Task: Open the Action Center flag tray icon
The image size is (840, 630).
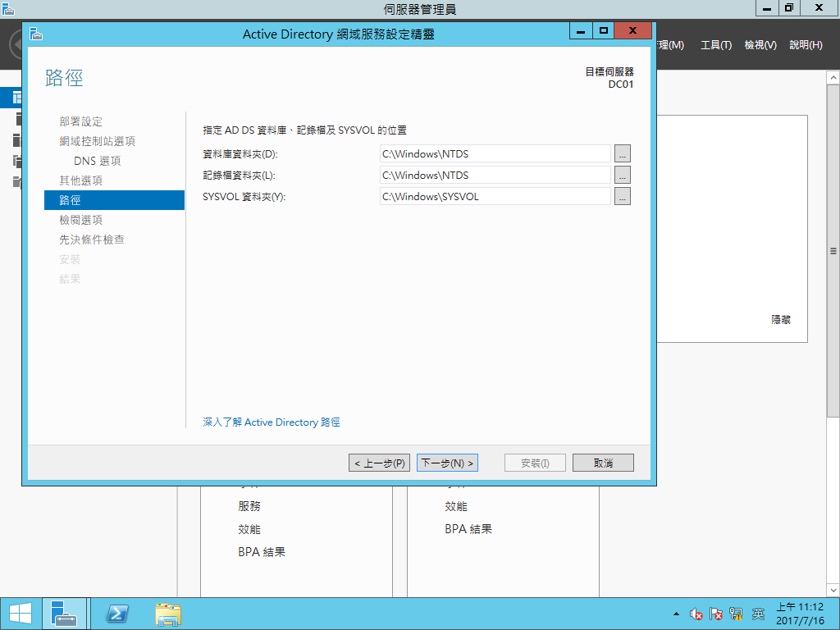Action: [715, 614]
